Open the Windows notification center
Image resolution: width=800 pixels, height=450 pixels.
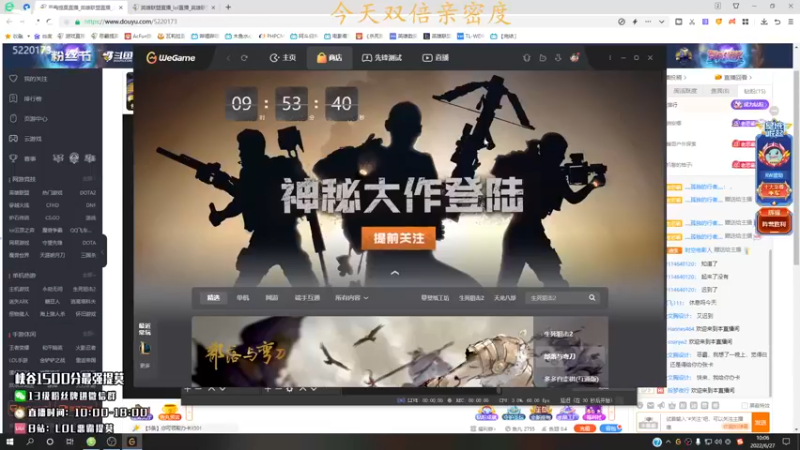pos(786,442)
